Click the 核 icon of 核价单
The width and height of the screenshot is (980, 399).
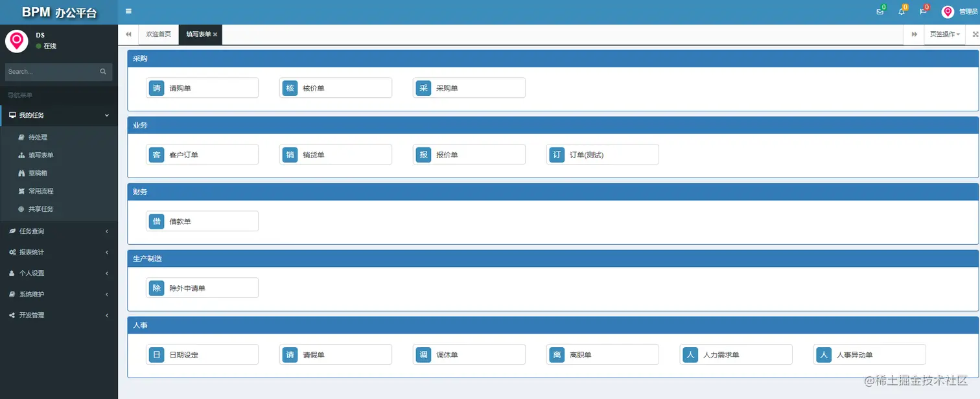click(290, 88)
